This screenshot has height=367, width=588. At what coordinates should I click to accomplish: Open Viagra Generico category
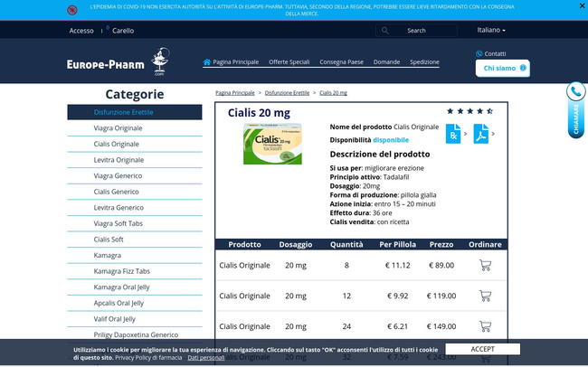[118, 175]
